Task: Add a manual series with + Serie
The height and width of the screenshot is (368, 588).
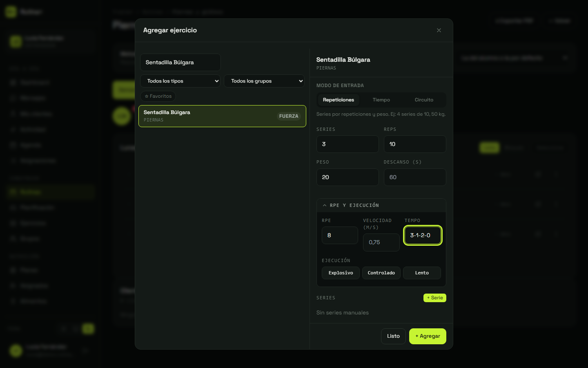Action: tap(435, 298)
